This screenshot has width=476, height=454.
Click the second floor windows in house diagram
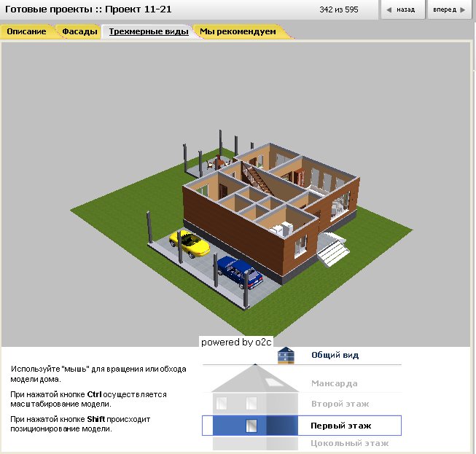pyautogui.click(x=237, y=403)
